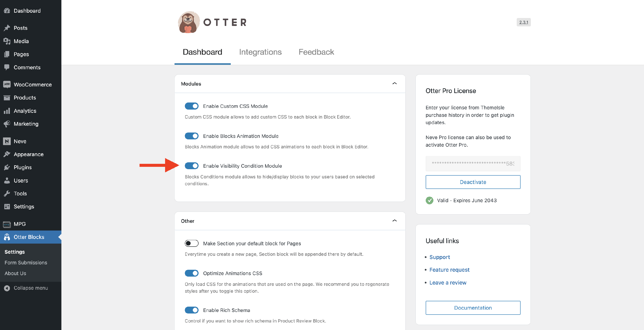Viewport: 644px width, 330px height.
Task: Switch to the Integrations tab
Action: coord(260,52)
